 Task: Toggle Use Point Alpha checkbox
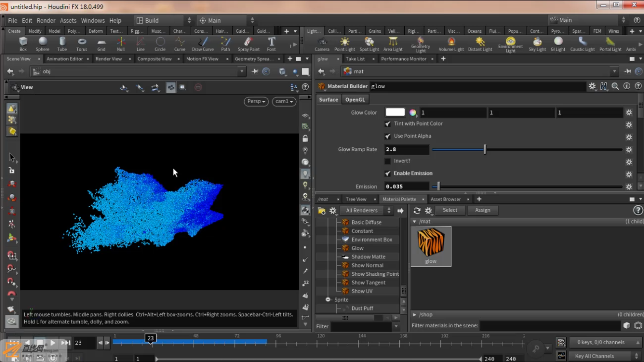tap(388, 136)
